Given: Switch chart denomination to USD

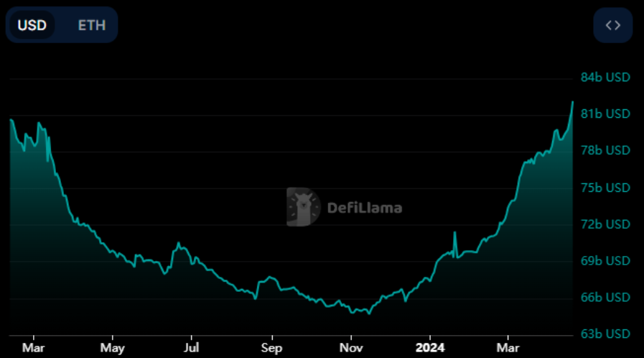Looking at the screenshot, I should pos(32,25).
